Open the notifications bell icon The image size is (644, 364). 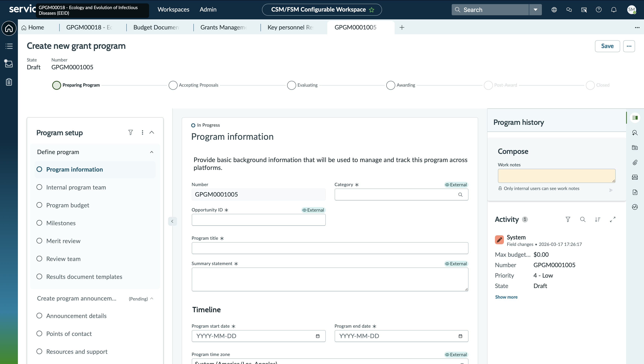click(x=614, y=10)
